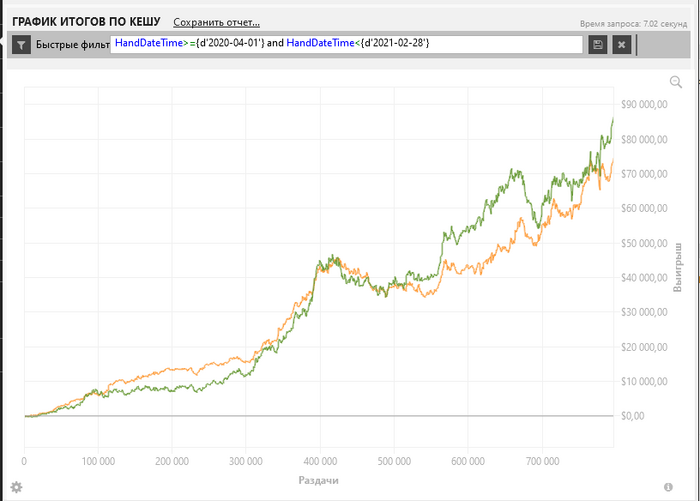Viewport: 700px width, 501px height.
Task: Click the orange line endpoint at chart end
Action: [613, 160]
